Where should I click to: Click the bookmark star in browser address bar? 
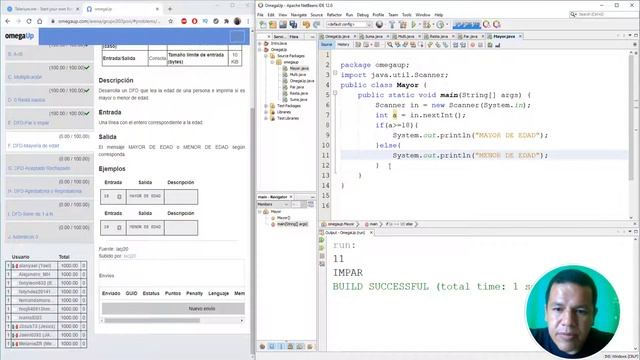click(x=171, y=21)
